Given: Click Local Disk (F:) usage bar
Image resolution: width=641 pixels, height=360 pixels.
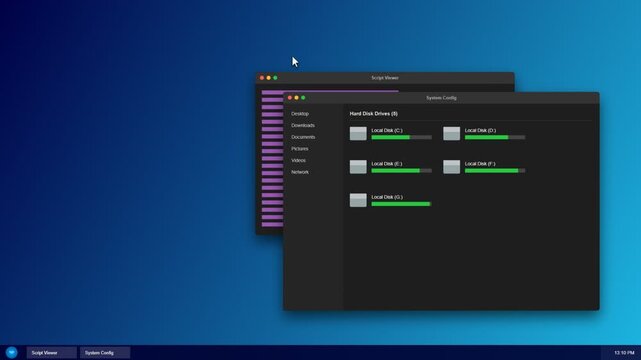Looking at the screenshot, I should (x=495, y=170).
